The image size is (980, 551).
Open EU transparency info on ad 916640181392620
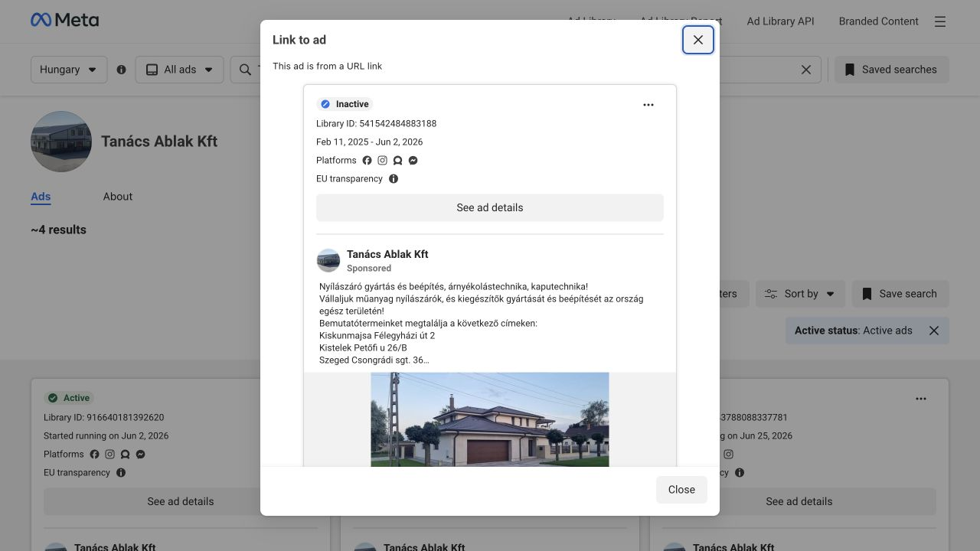(x=121, y=473)
